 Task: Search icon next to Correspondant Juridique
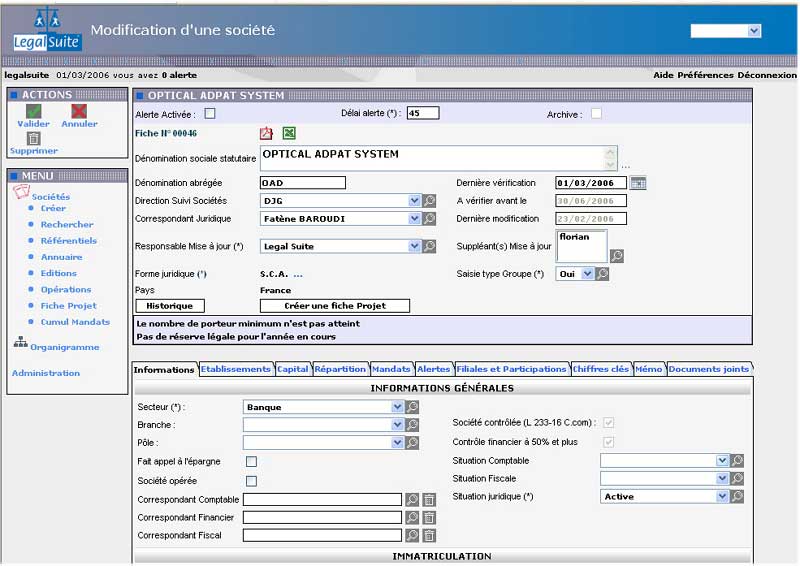click(x=430, y=218)
